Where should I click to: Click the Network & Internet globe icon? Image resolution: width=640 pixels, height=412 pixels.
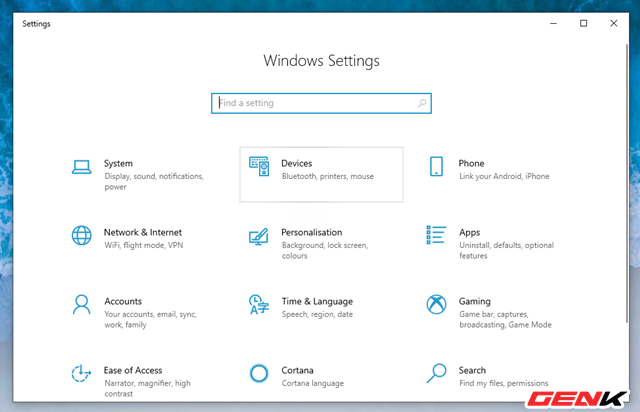(x=82, y=236)
